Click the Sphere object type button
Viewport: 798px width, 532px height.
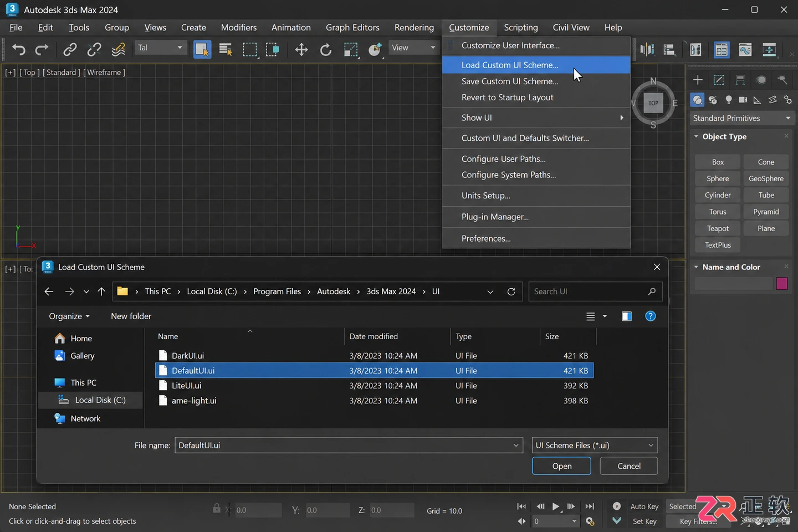(718, 178)
